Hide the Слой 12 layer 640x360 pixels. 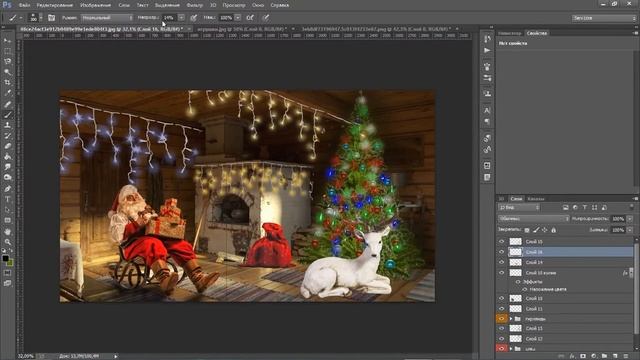[502, 338]
